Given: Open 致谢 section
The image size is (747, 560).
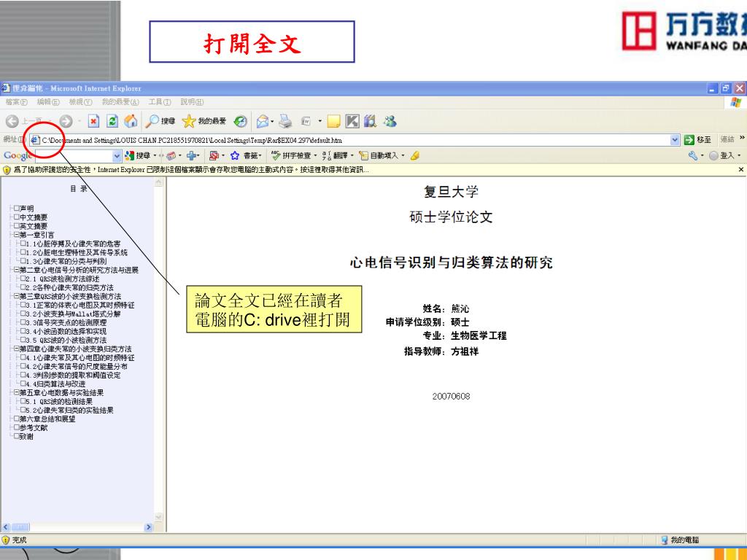Looking at the screenshot, I should click(27, 436).
